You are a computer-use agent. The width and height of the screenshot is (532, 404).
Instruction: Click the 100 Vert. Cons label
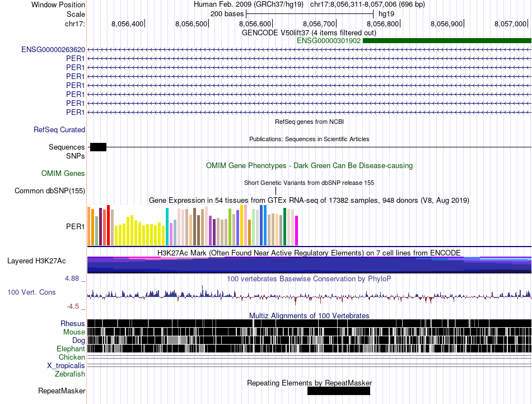pyautogui.click(x=31, y=292)
